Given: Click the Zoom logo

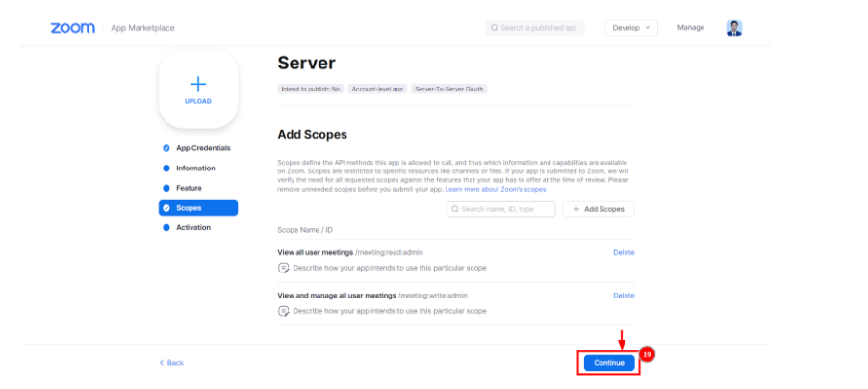Looking at the screenshot, I should (x=72, y=28).
